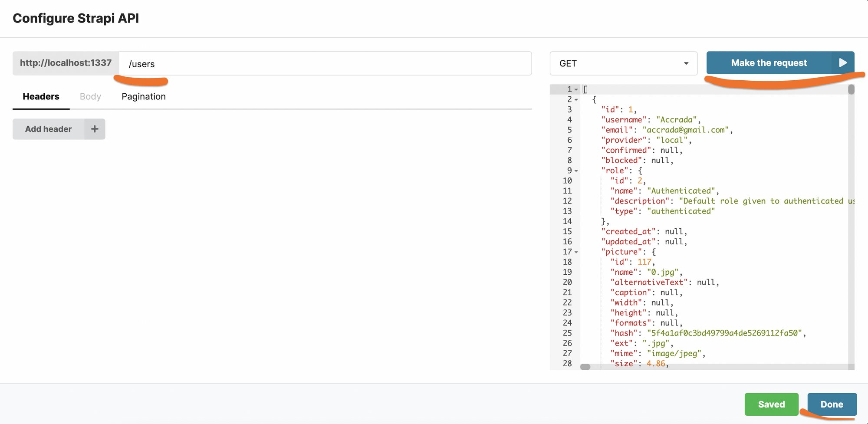
Task: Fold the "picture" object at line 17
Action: point(576,252)
